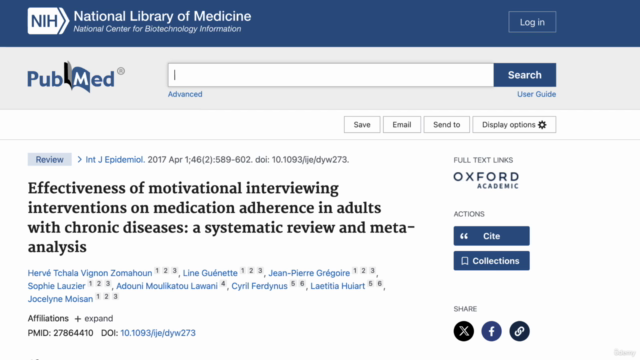
Task: Click the Cite action button
Action: (x=491, y=236)
